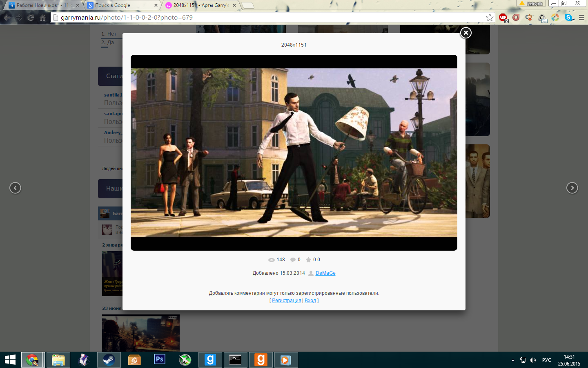Close the Поиск в Google tab
This screenshot has width=588, height=368.
pos(156,5)
